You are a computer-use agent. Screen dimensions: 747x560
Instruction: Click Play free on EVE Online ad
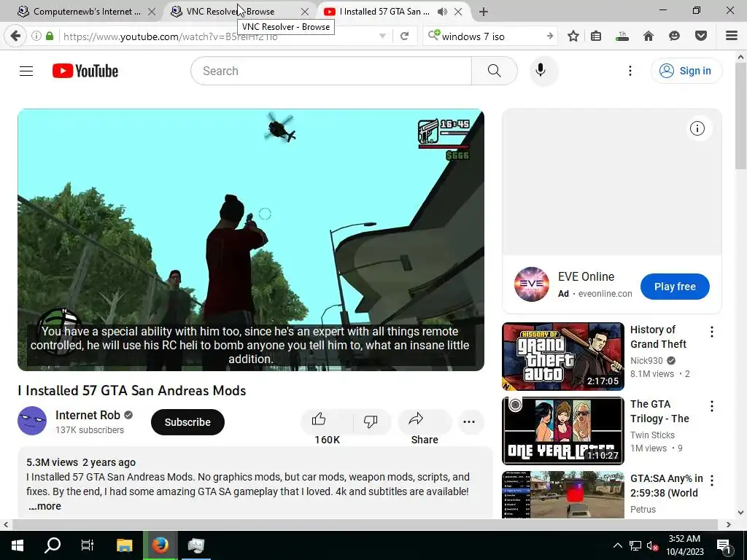tap(675, 286)
